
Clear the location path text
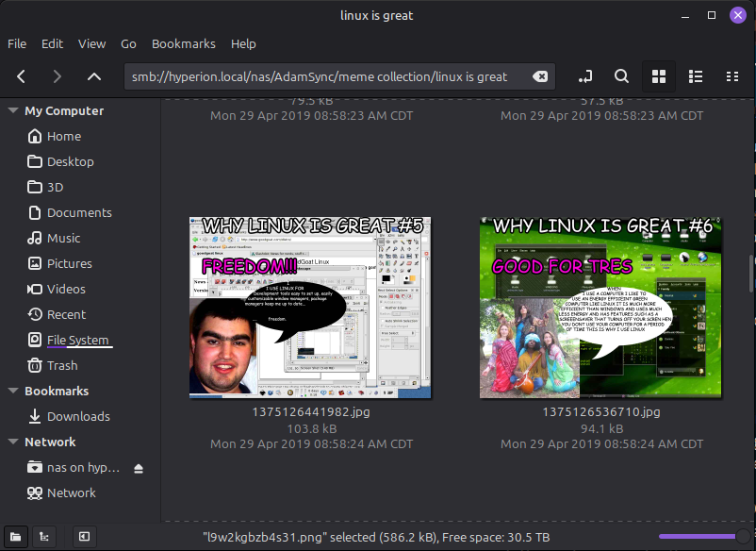(x=540, y=76)
